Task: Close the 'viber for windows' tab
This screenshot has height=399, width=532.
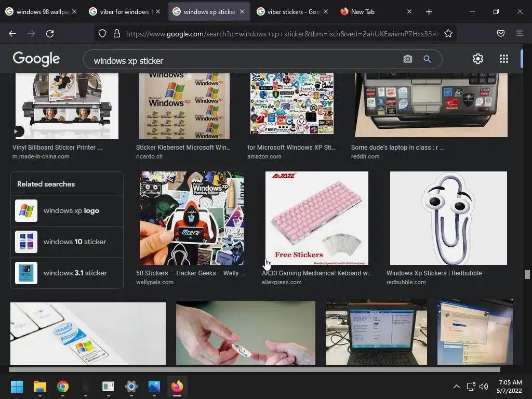Action: (x=158, y=11)
